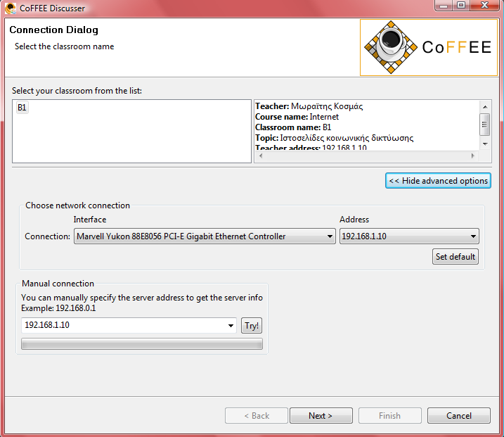Click the Teacher name text in the info panel
This screenshot has height=437, width=504.
pos(309,106)
